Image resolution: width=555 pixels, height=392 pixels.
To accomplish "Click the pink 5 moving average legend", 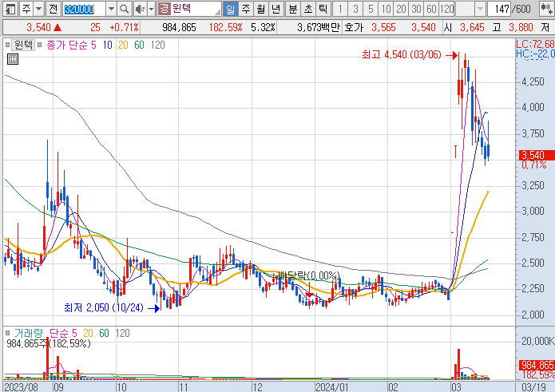I will tap(93, 45).
